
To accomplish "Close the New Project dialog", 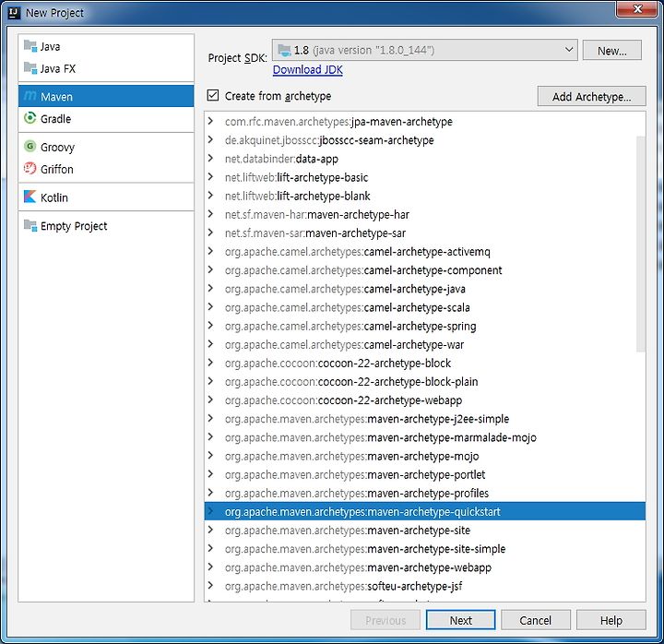I will pos(636,9).
